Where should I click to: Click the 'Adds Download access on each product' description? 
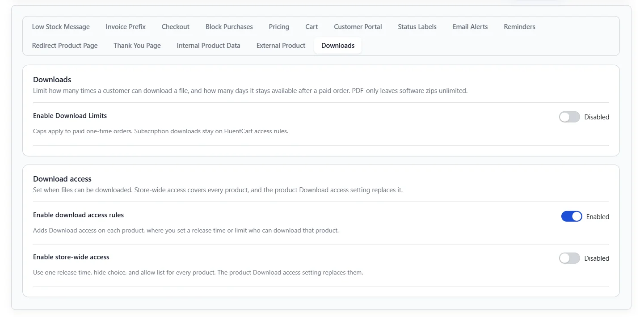(186, 231)
